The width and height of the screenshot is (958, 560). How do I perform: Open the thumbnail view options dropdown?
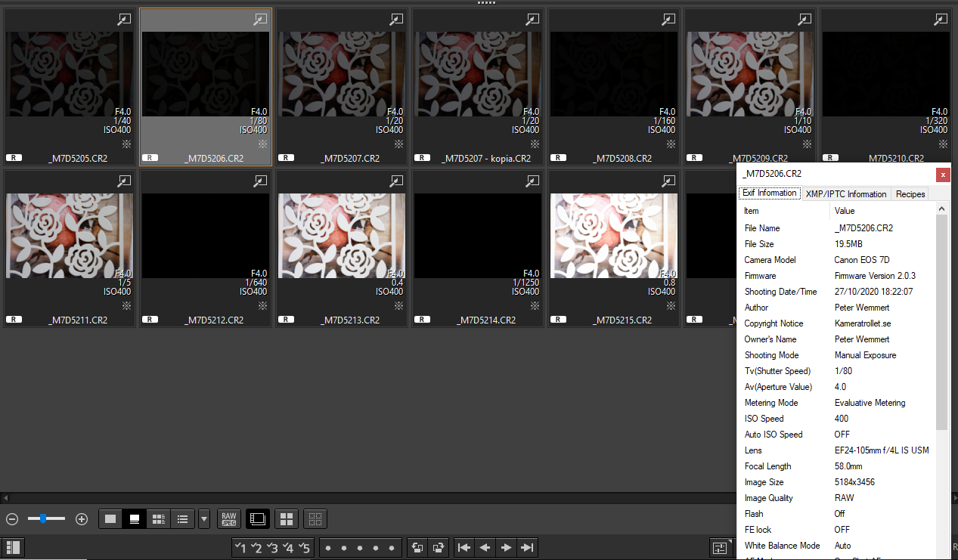coord(203,519)
